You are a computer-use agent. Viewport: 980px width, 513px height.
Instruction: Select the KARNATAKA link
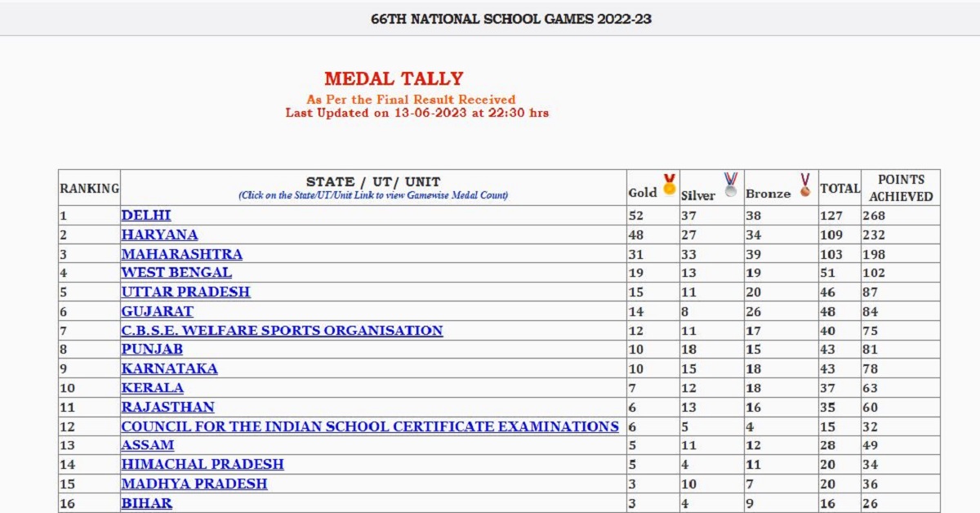coord(169,368)
